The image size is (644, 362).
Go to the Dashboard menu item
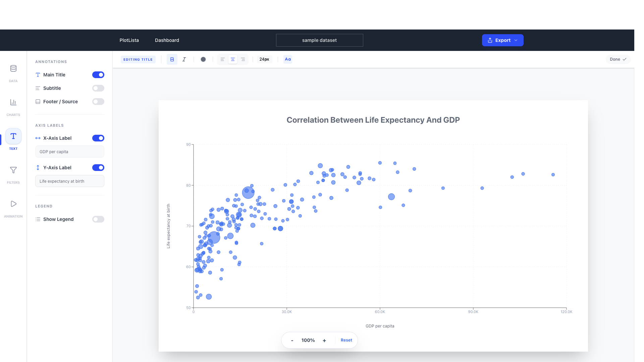(167, 40)
